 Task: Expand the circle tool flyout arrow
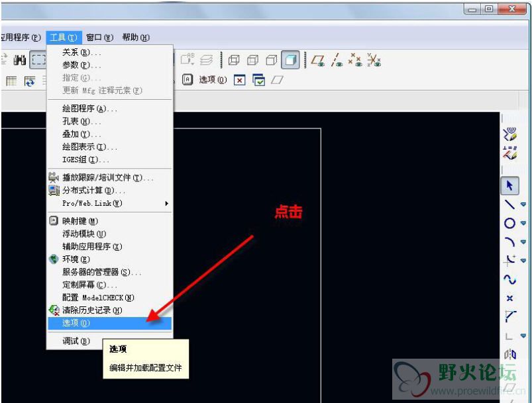coord(523,223)
